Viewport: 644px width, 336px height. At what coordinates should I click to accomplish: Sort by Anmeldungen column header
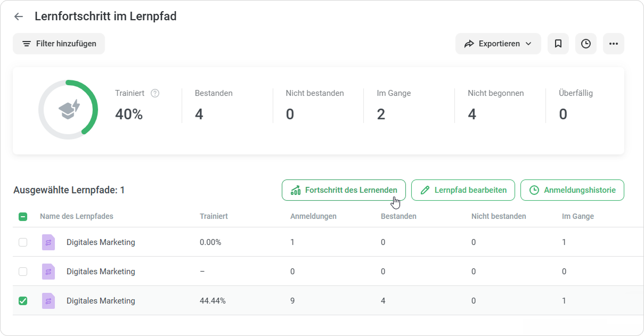click(x=313, y=216)
